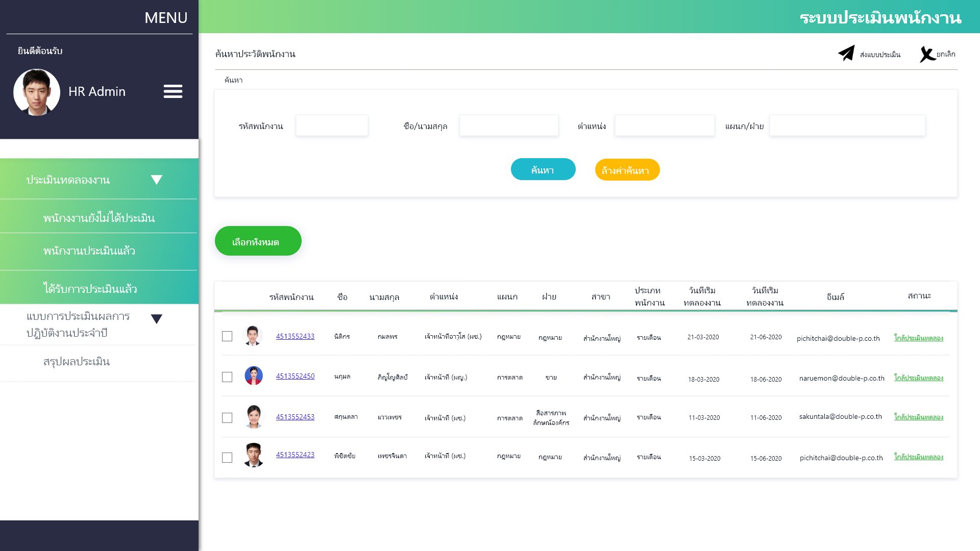Click photo of employee 4513552450
The height and width of the screenshot is (551, 980).
pyautogui.click(x=254, y=375)
